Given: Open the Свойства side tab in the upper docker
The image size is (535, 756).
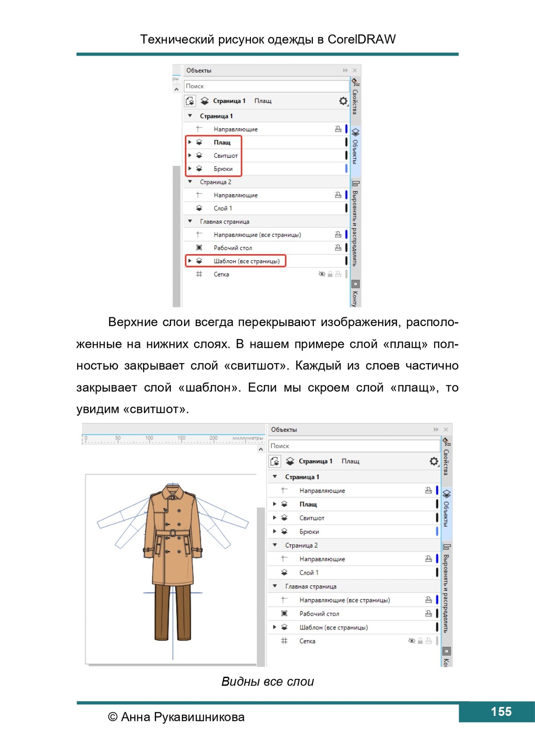Looking at the screenshot, I should [x=355, y=96].
